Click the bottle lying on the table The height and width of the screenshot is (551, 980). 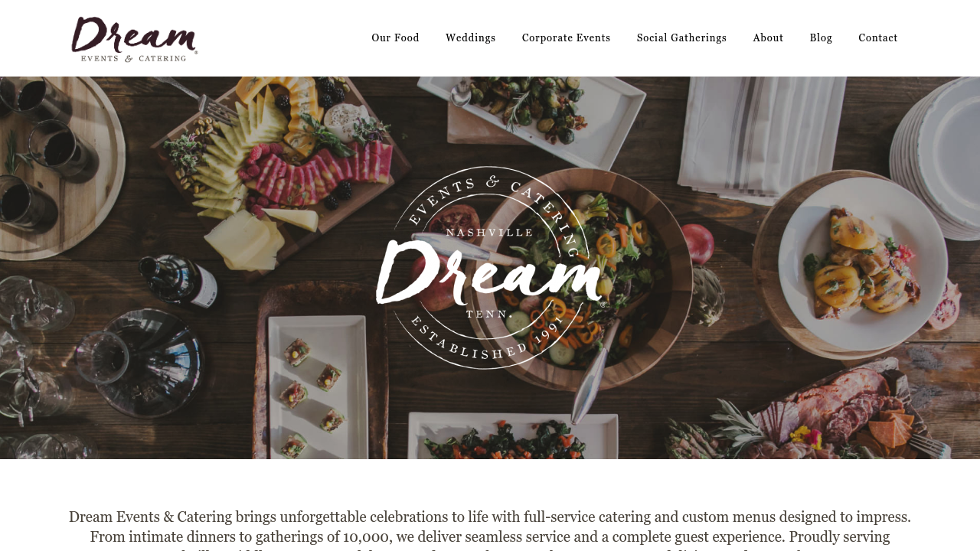point(180,279)
